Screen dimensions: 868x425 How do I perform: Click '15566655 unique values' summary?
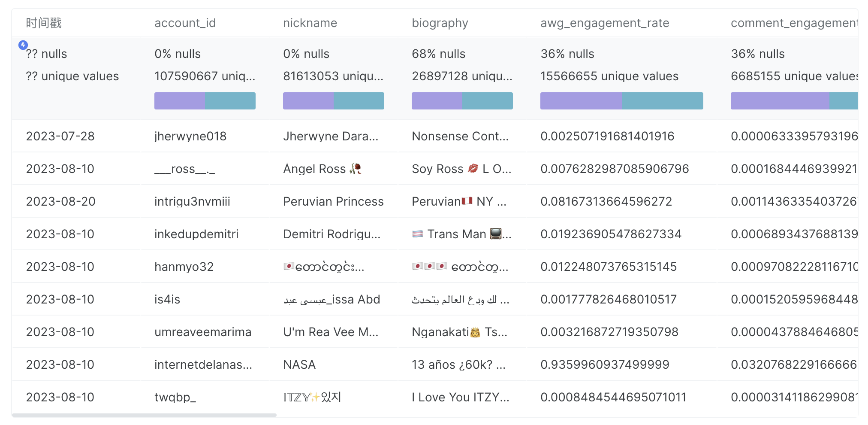(609, 76)
